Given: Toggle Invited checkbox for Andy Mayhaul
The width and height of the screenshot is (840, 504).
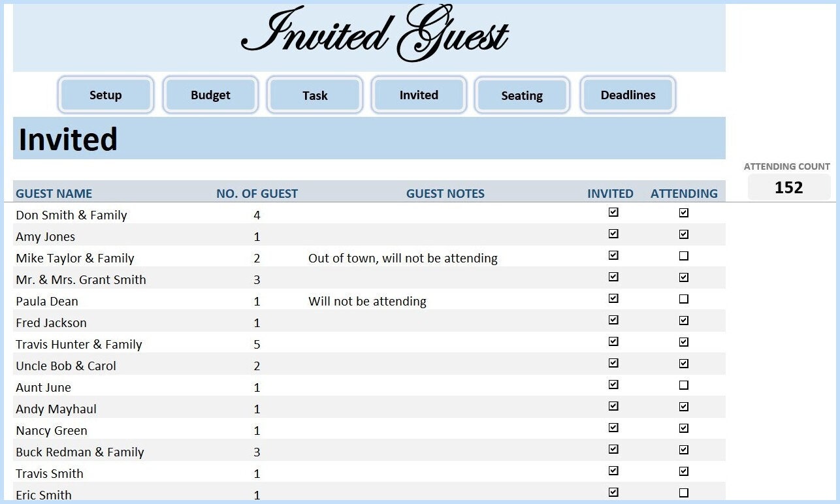Looking at the screenshot, I should [613, 406].
